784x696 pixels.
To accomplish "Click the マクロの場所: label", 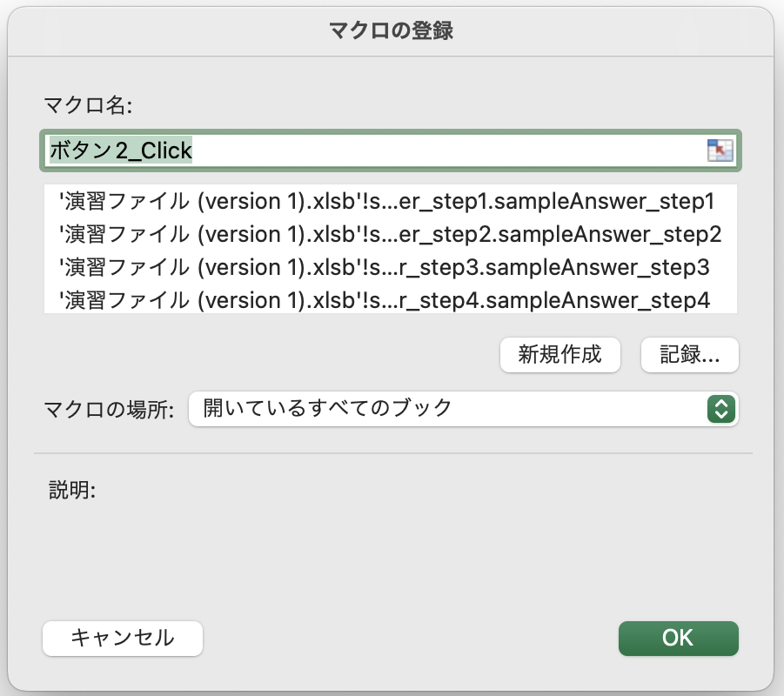I will 109,410.
